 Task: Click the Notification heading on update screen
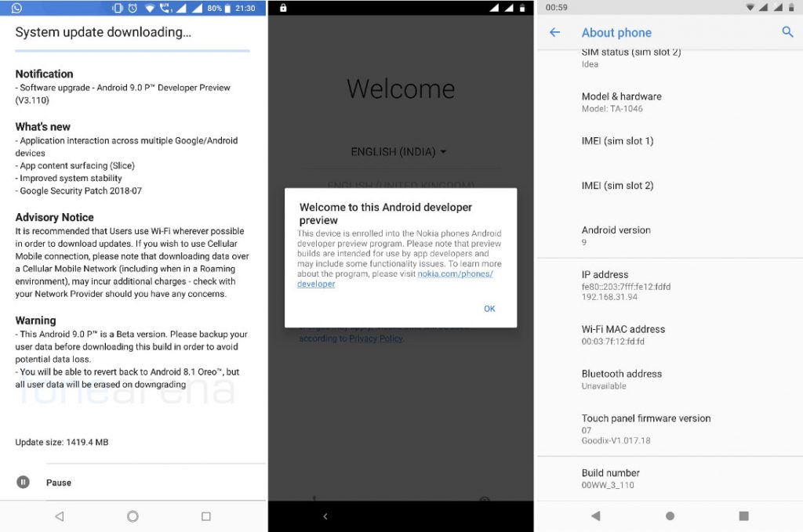coord(44,74)
